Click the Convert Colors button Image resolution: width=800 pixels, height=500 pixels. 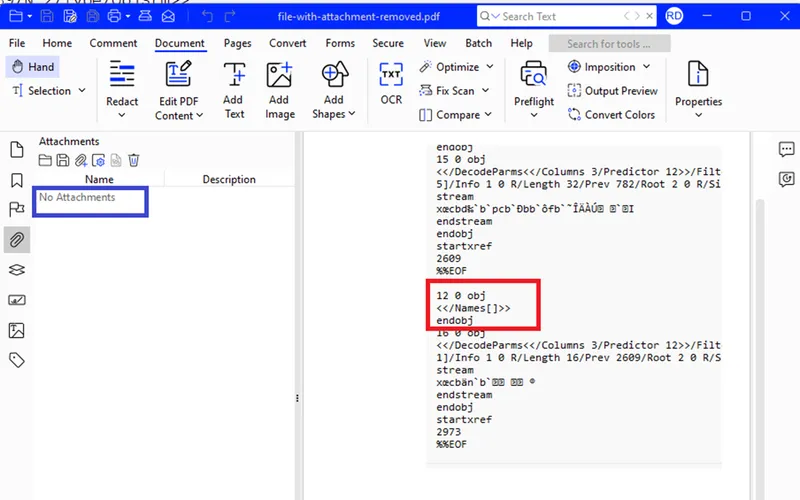click(x=611, y=115)
